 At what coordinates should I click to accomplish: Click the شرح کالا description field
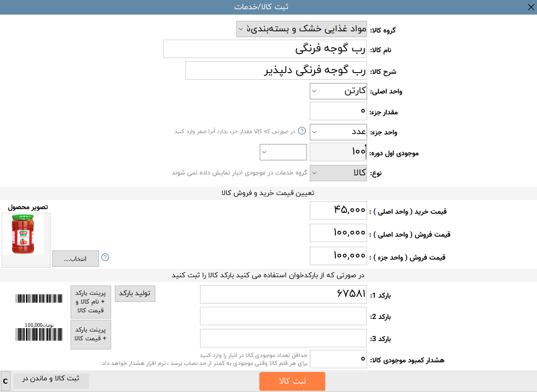[x=276, y=71]
